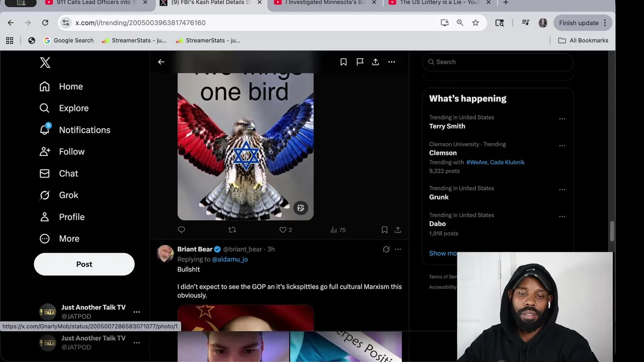Open the Explore search page
The width and height of the screenshot is (644, 362).
[63, 108]
